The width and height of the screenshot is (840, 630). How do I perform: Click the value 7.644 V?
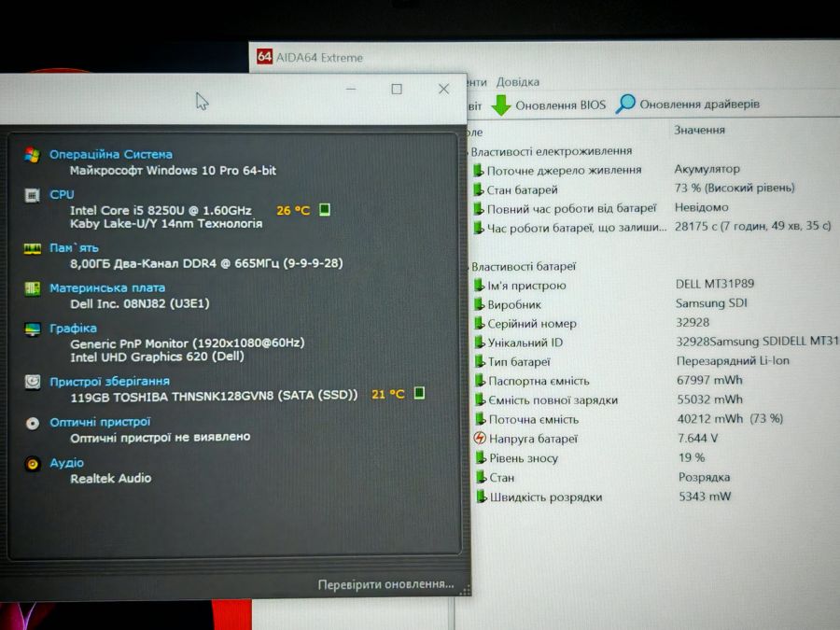tap(697, 439)
